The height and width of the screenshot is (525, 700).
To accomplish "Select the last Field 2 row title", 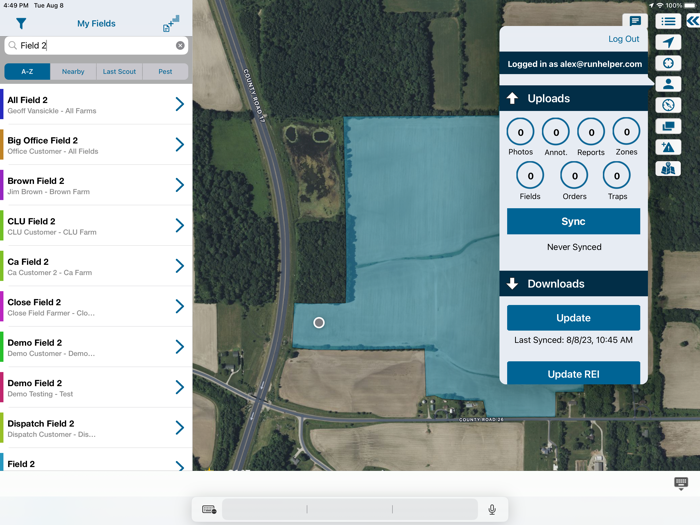I will [21, 464].
